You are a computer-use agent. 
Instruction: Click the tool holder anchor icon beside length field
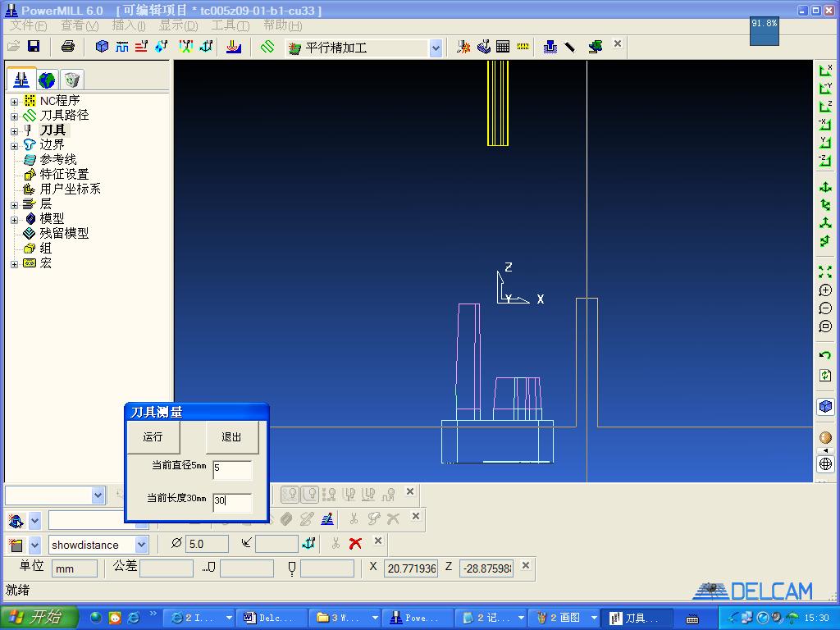308,544
